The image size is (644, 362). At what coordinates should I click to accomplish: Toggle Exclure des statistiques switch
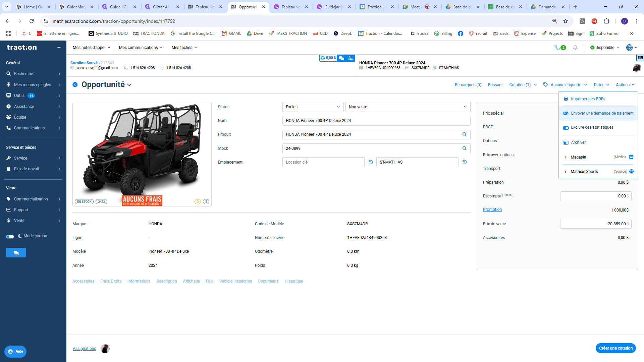pyautogui.click(x=566, y=128)
